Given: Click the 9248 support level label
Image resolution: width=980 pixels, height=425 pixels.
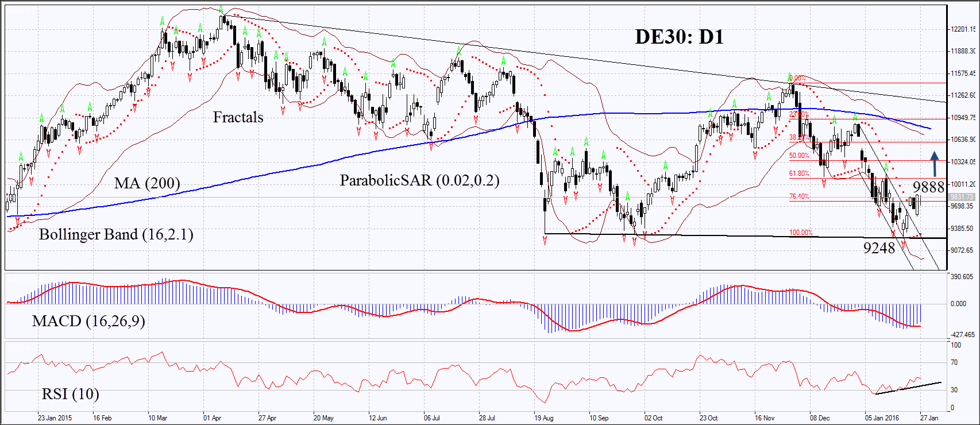Looking at the screenshot, I should point(879,248).
